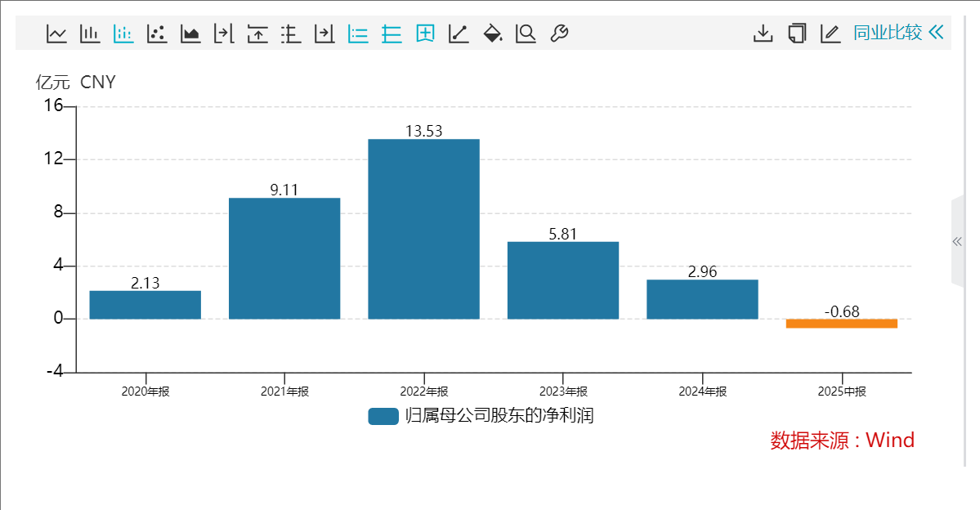Open the paint bucket color fill tool
This screenshot has width=980, height=510.
pos(493,34)
